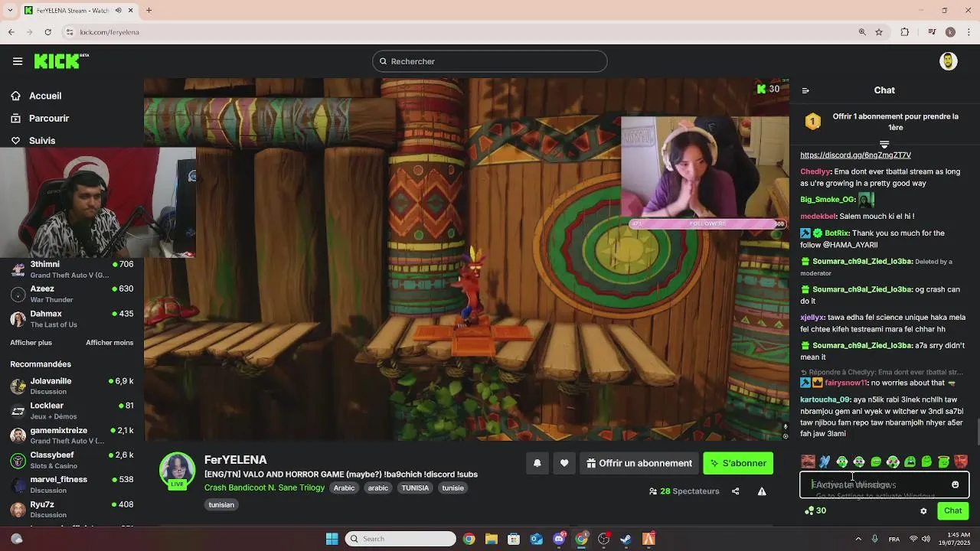Image resolution: width=980 pixels, height=551 pixels.
Task: Open Dahmax channel in sidebar
Action: point(72,318)
